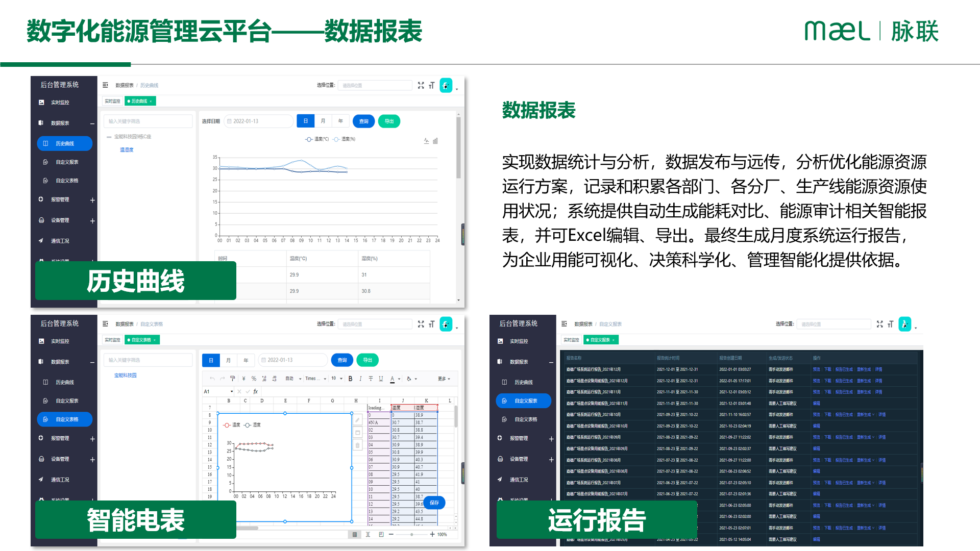This screenshot has width=980, height=551.
Task: Switch history curve chart to bar view icon
Action: click(x=435, y=141)
